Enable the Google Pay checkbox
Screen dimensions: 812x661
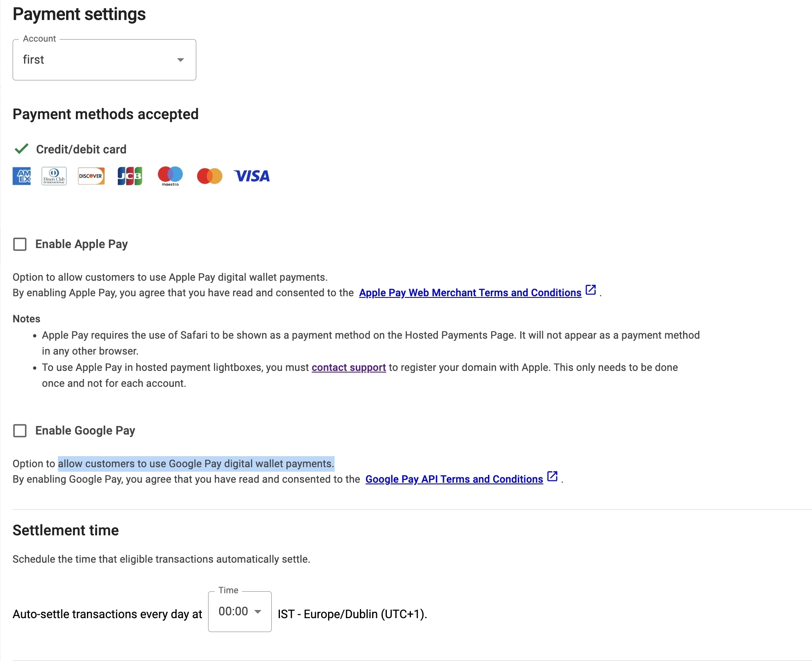click(20, 431)
